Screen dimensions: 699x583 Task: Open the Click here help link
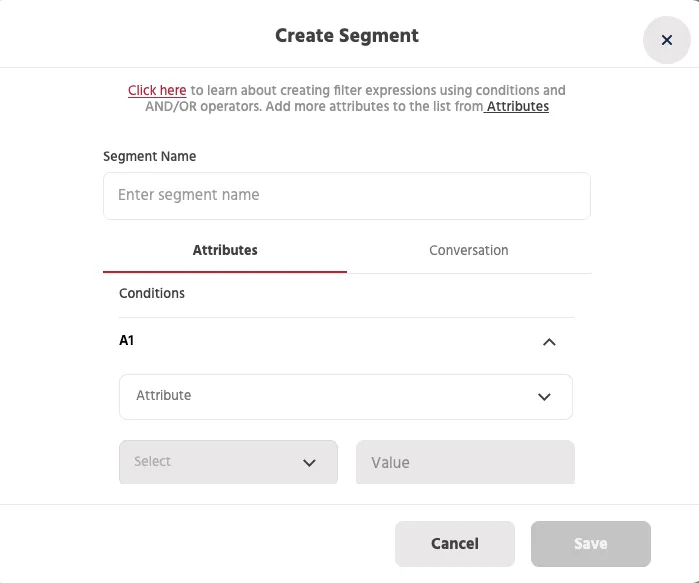pos(157,90)
